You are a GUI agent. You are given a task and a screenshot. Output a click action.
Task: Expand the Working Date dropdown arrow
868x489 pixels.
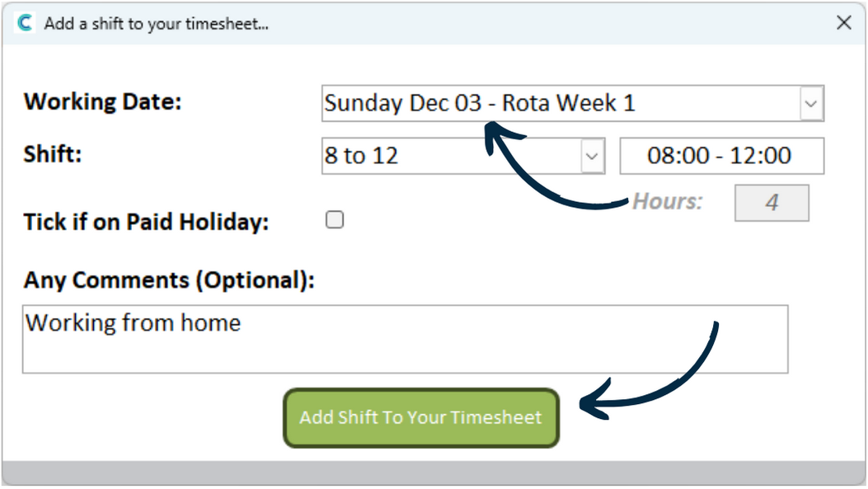811,104
